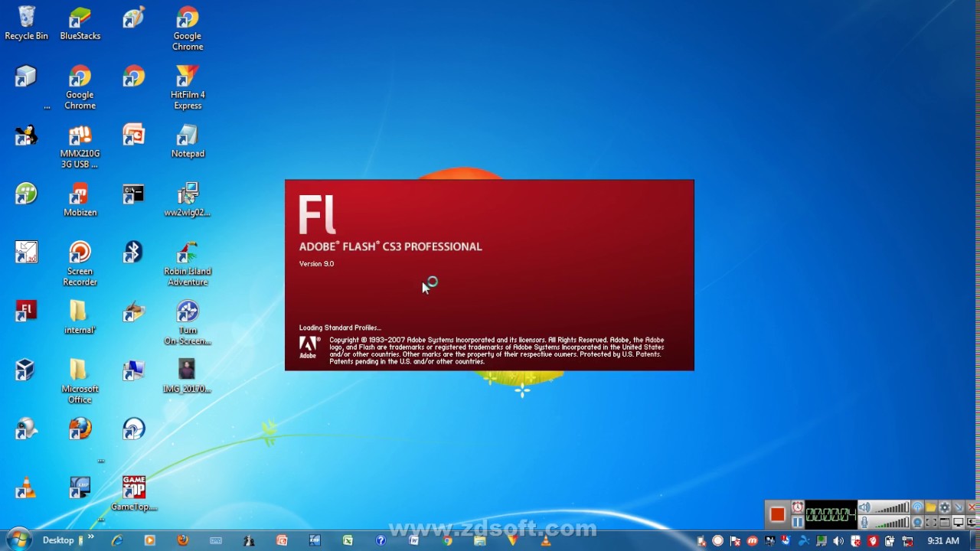This screenshot has height=551, width=980.
Task: Click the green recording timer display
Action: pyautogui.click(x=831, y=515)
